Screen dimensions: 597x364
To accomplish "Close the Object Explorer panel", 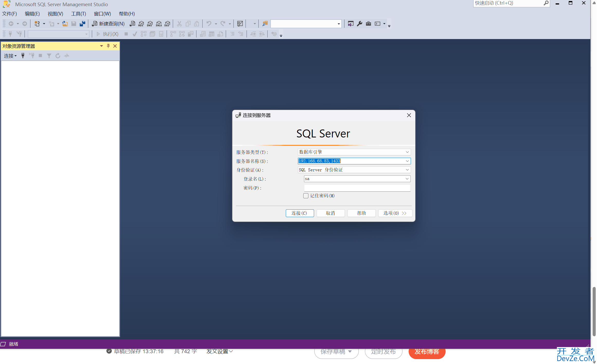I will pos(115,46).
